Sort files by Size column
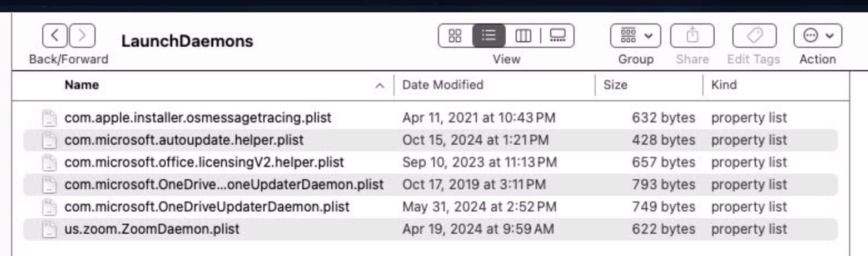868x256 pixels. (615, 85)
